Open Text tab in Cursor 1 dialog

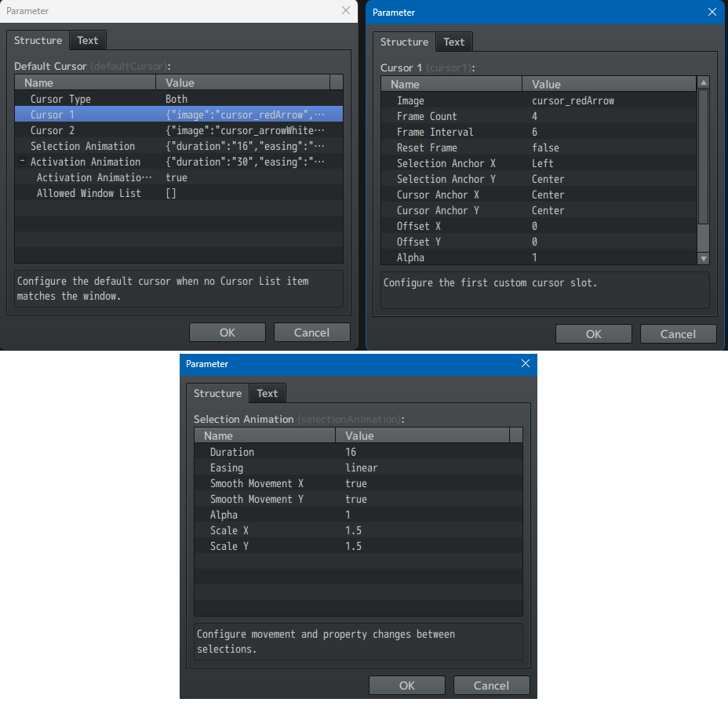point(453,42)
